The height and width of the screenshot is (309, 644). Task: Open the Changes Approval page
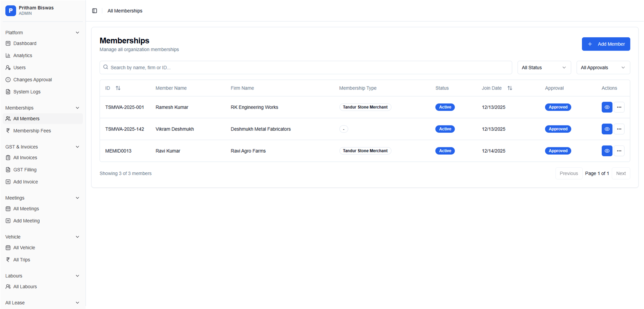(42, 80)
